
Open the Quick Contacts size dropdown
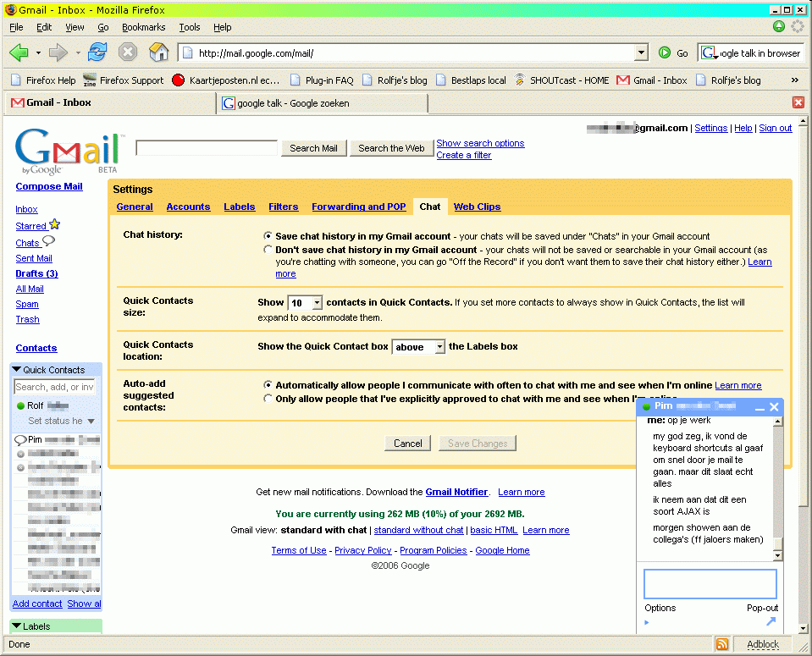[x=305, y=303]
